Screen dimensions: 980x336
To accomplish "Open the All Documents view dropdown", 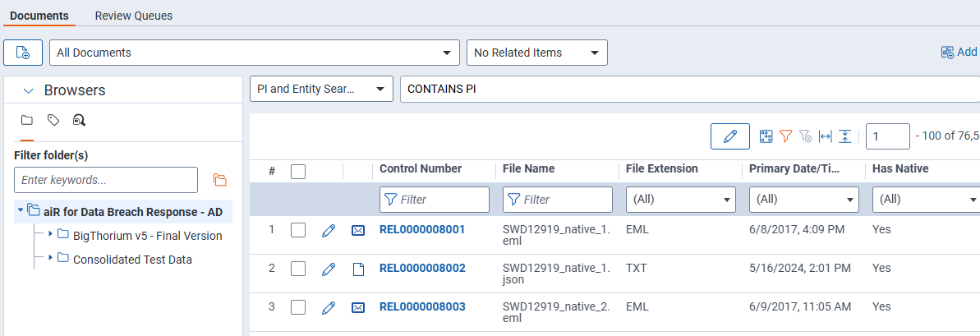I will tap(255, 53).
